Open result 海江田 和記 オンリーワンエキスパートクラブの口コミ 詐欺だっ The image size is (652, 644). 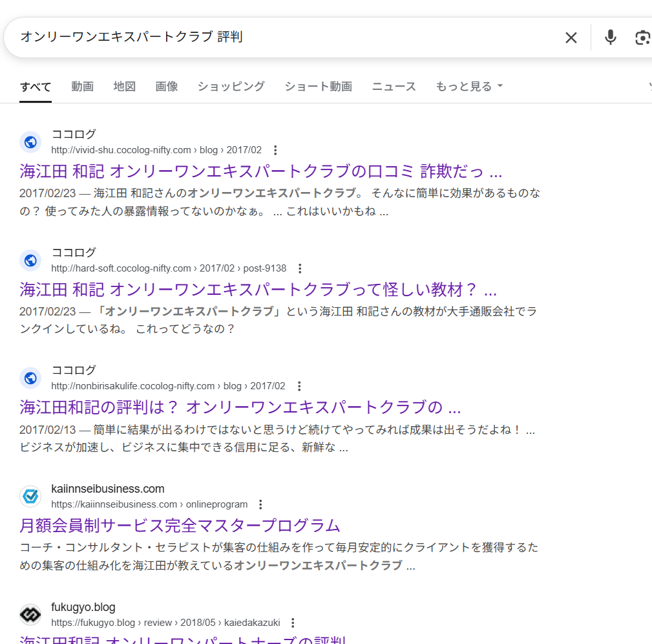tap(260, 171)
